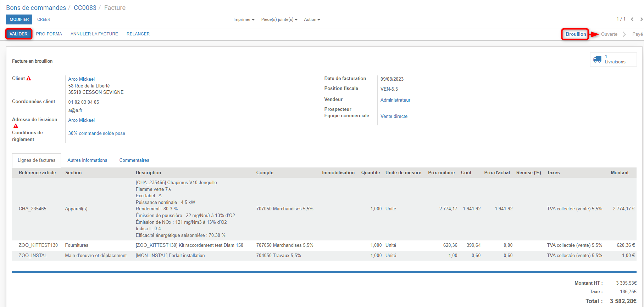Click the Remise (%) column header
The height and width of the screenshot is (307, 644).
pyautogui.click(x=529, y=173)
